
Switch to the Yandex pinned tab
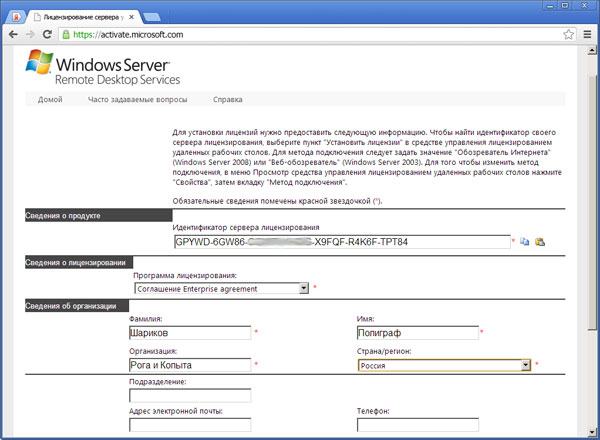(x=16, y=17)
